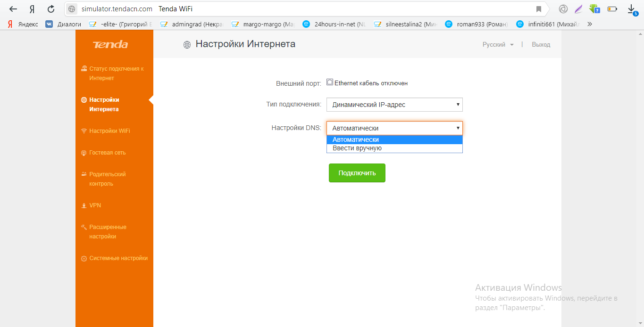The height and width of the screenshot is (327, 644).
Task: Click the wrench icon beside Расширенные настройки
Action: (x=84, y=227)
